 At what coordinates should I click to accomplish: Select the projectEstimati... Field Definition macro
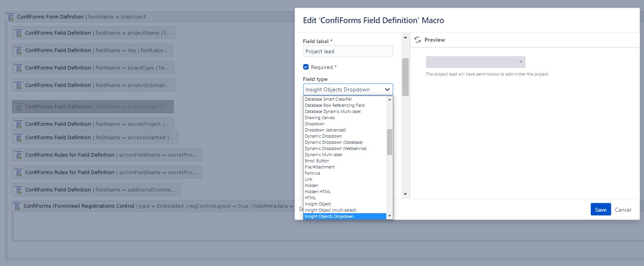[x=94, y=85]
